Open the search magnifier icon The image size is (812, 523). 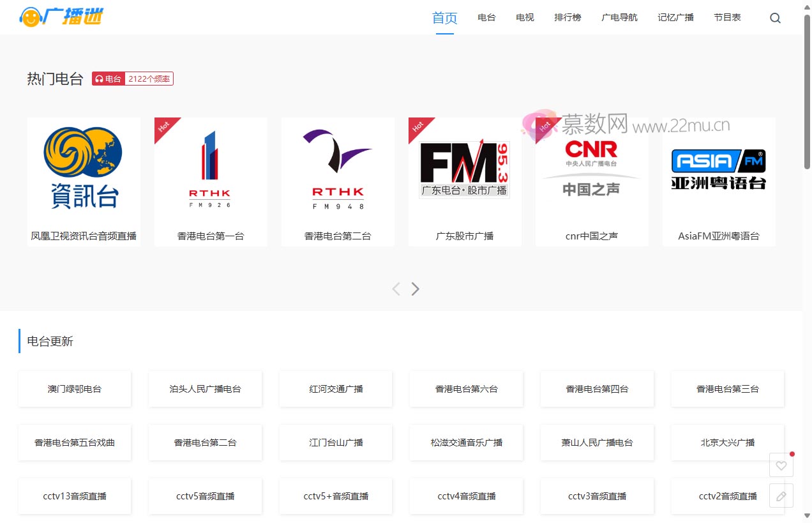775,17
